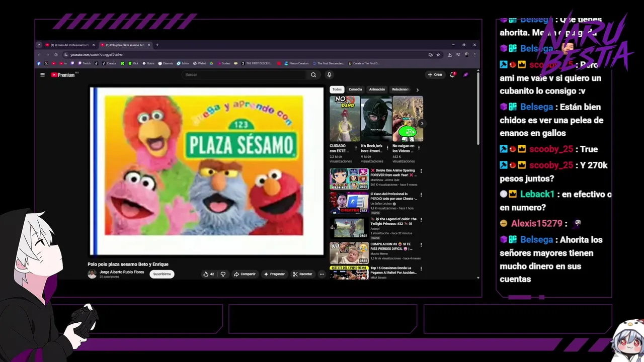Open 'Creator' bookmark in bookmarks bar
Viewport: 644px width, 362px height.
click(x=109, y=63)
